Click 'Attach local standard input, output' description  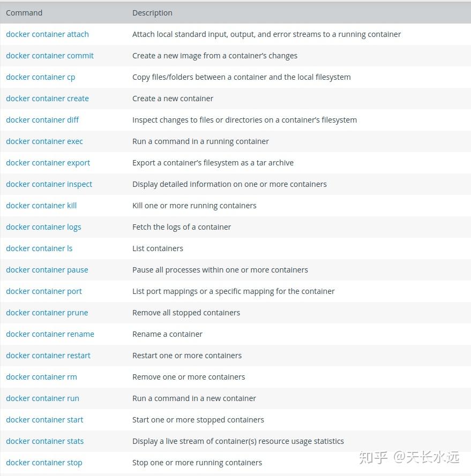267,34
